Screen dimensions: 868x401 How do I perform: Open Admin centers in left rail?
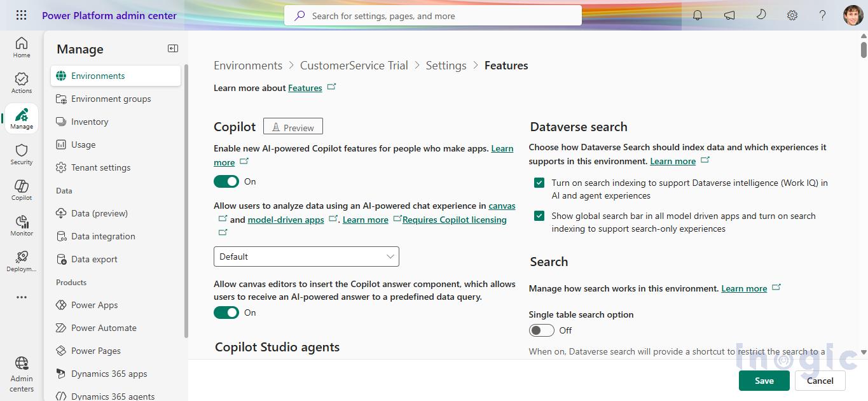[x=22, y=374]
